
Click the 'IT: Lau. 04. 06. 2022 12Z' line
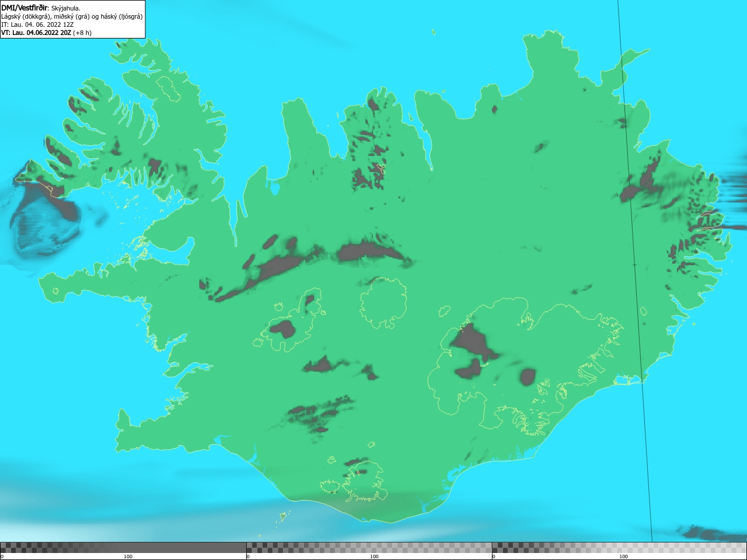point(37,24)
